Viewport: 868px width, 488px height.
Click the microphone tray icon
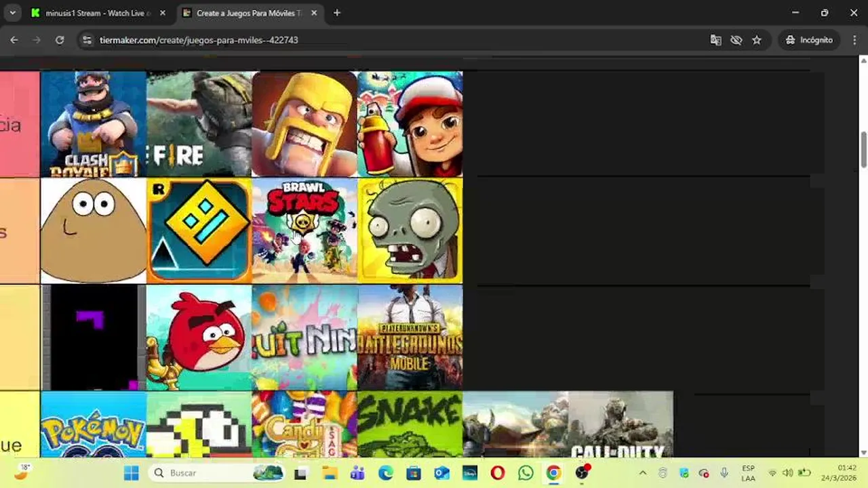pos(724,473)
